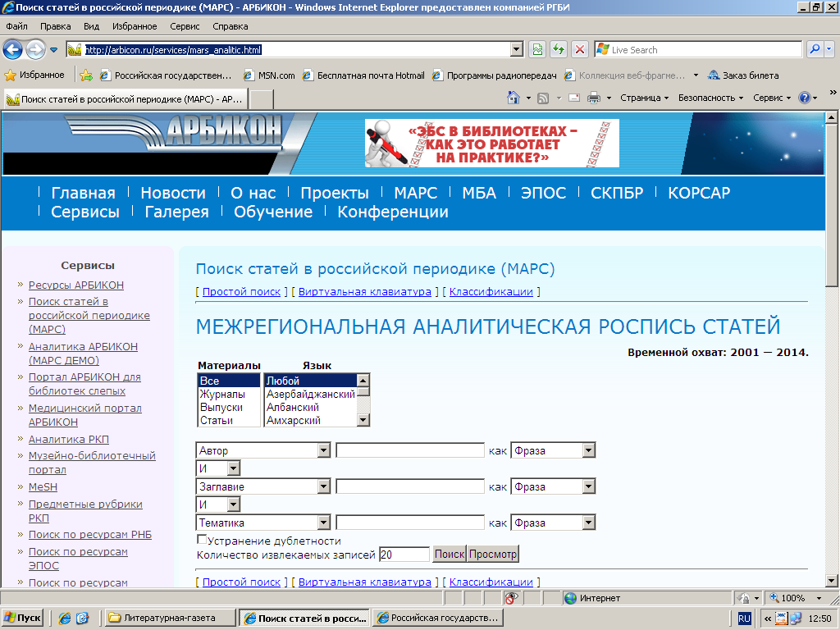Click the Print icon in command bar
Image resolution: width=840 pixels, height=630 pixels.
(x=593, y=98)
